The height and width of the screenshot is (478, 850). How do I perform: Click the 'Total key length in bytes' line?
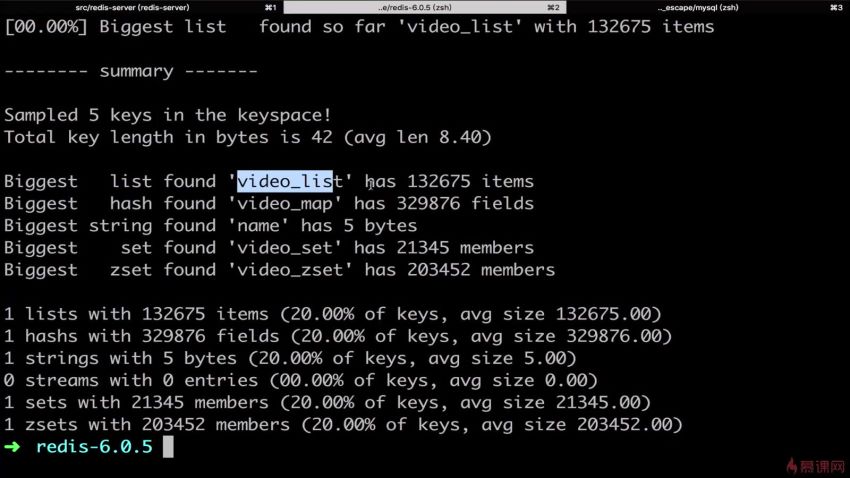click(x=248, y=137)
